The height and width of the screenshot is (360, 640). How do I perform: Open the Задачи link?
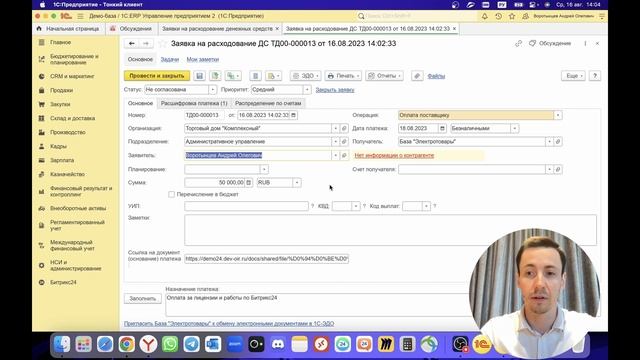point(170,60)
